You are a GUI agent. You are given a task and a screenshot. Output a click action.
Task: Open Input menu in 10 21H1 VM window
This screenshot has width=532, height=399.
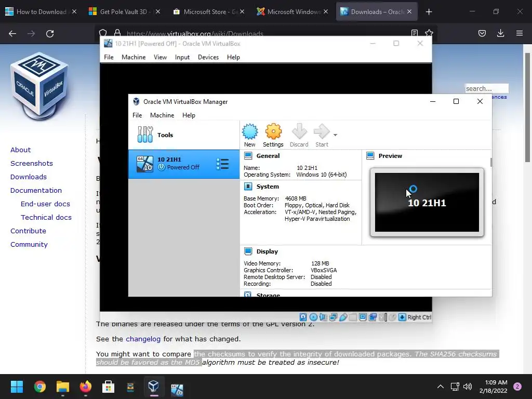pyautogui.click(x=182, y=57)
